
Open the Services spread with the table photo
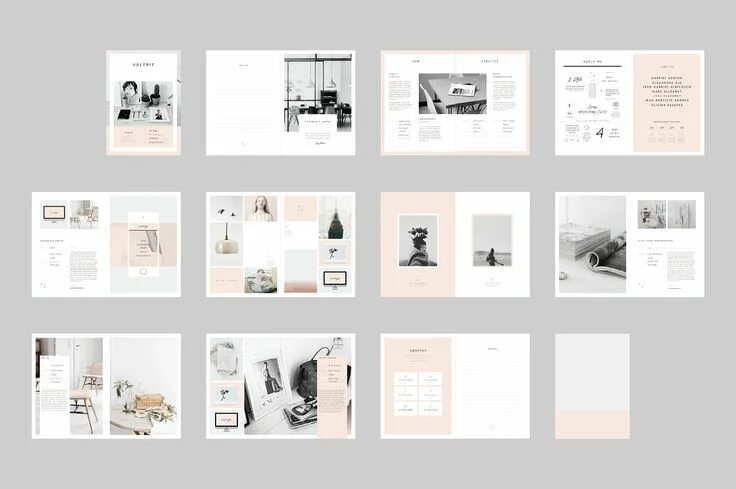(455, 103)
